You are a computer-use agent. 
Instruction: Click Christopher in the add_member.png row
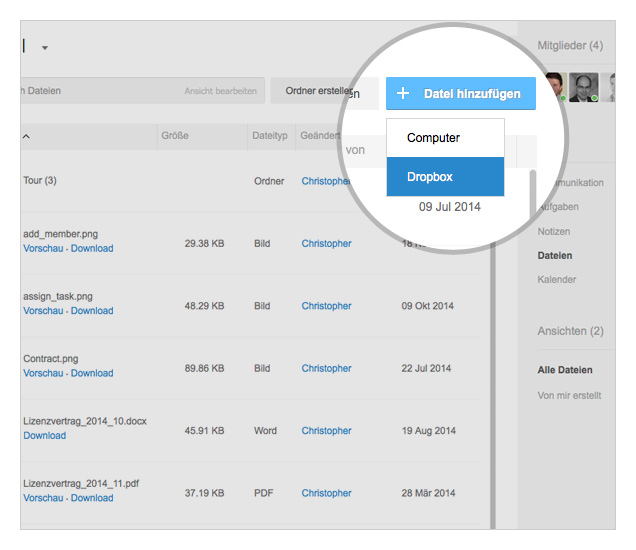[x=326, y=243]
